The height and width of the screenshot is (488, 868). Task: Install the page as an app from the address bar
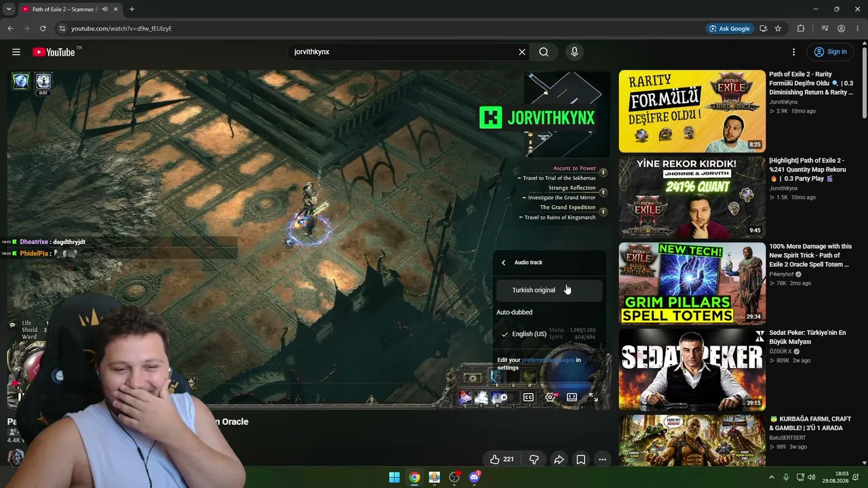tap(764, 28)
